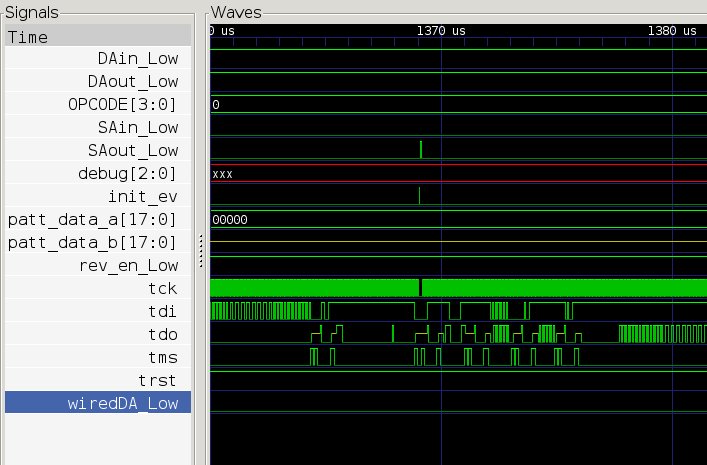Select the tdi signal

[98, 312]
